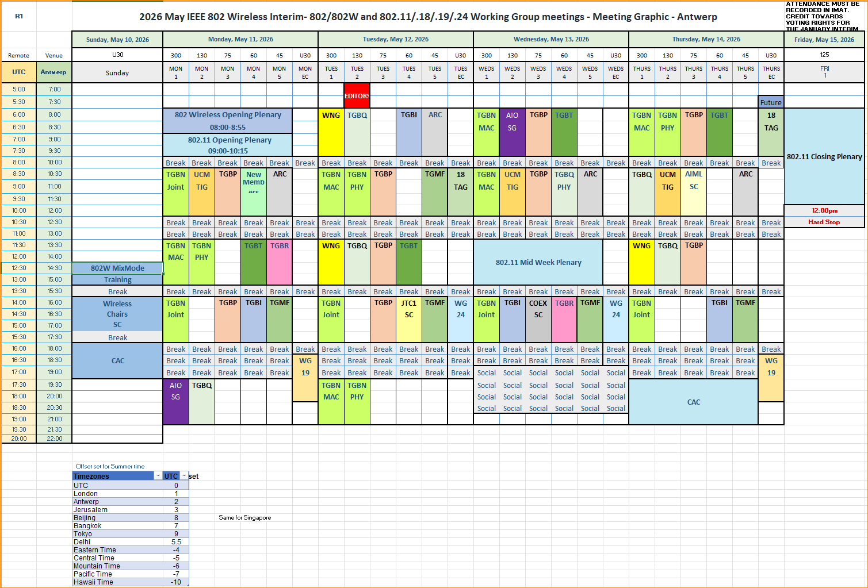Open the UTC offset column filter dropdown
This screenshot has height=588, width=868.
pyautogui.click(x=184, y=476)
